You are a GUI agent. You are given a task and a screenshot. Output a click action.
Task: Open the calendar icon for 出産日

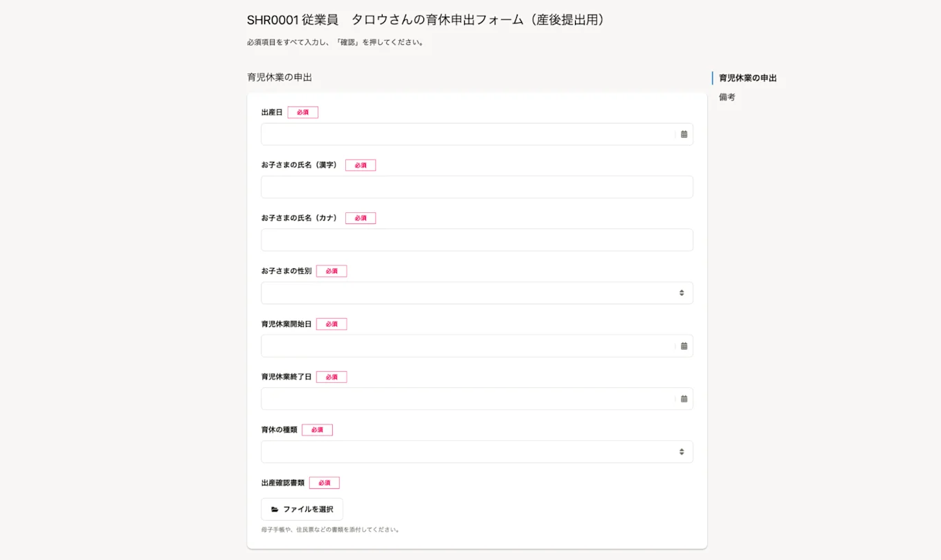point(684,134)
